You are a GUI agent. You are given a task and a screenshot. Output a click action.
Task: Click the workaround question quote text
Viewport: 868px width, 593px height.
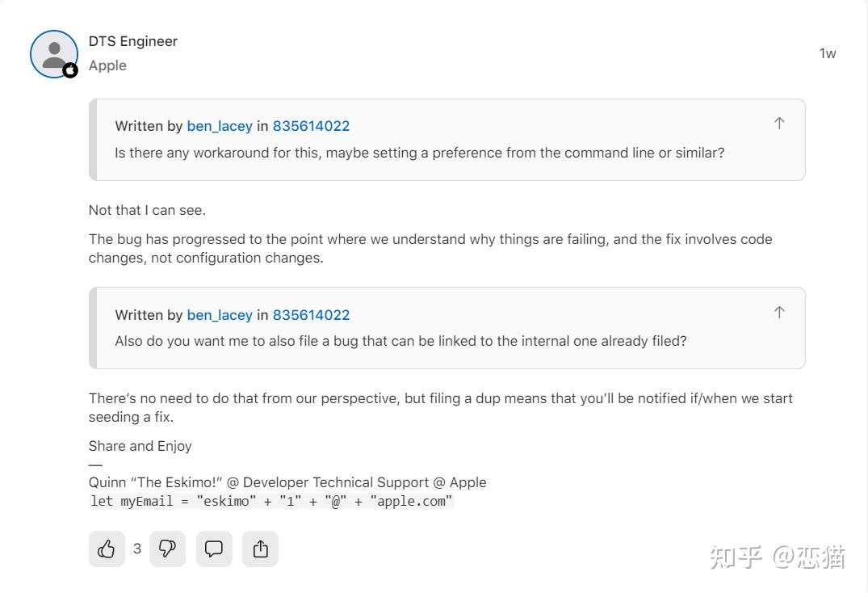(x=419, y=152)
